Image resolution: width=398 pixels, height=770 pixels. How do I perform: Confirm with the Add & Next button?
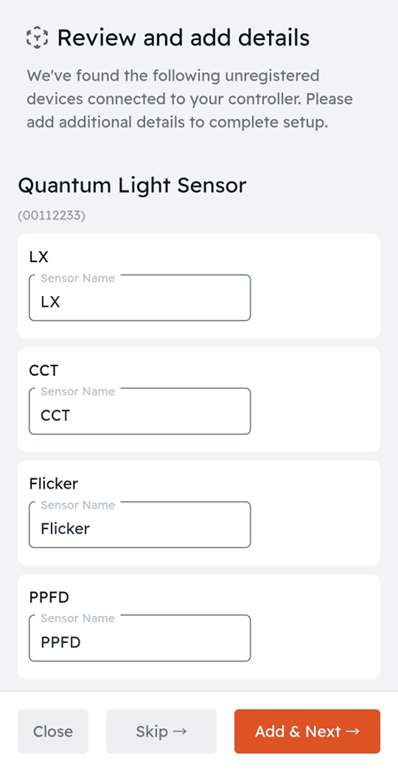click(307, 731)
